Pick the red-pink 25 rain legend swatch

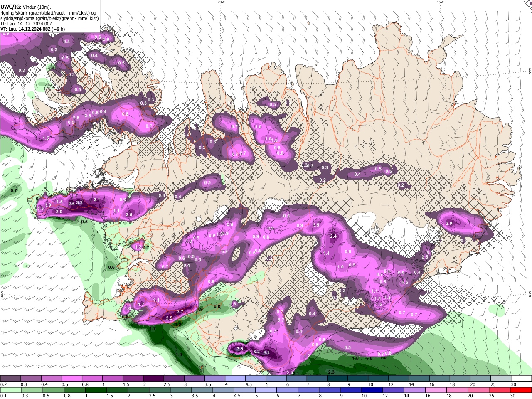click(x=500, y=390)
